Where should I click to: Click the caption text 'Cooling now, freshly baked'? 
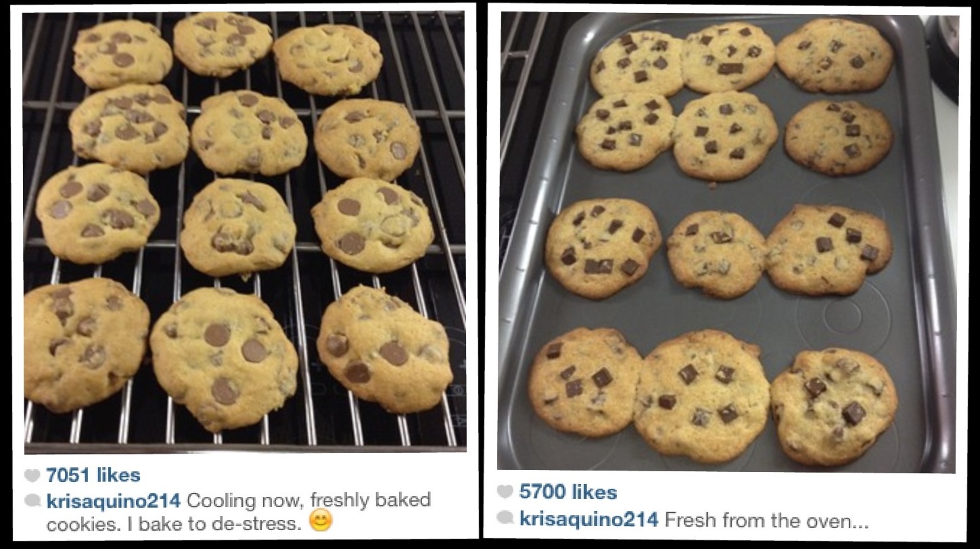(308, 501)
